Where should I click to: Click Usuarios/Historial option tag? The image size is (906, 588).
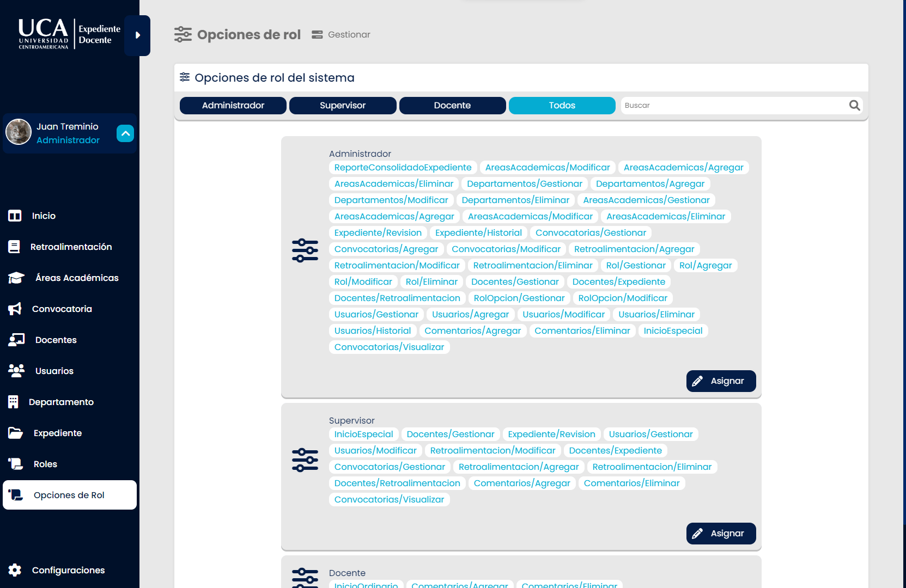coord(373,331)
